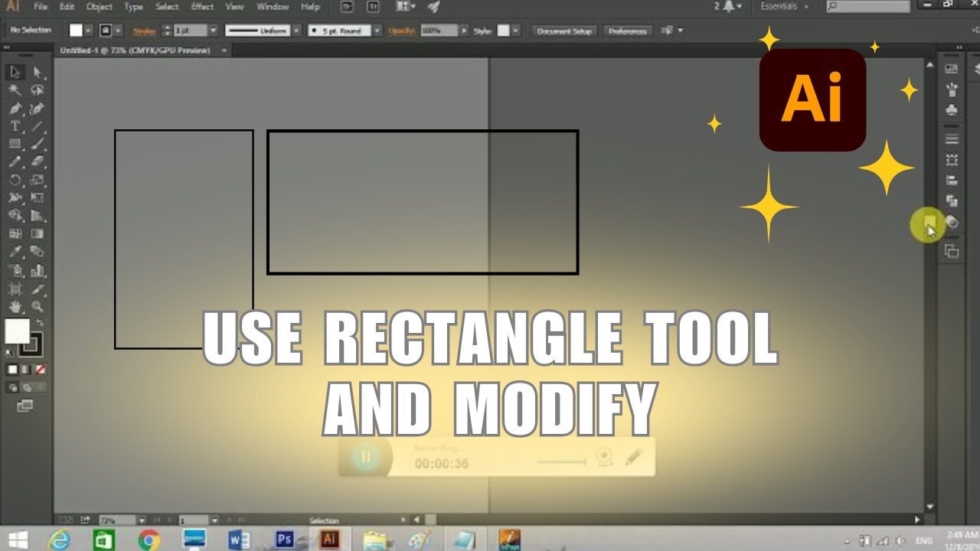Select the Column Graph tool

pos(38,270)
